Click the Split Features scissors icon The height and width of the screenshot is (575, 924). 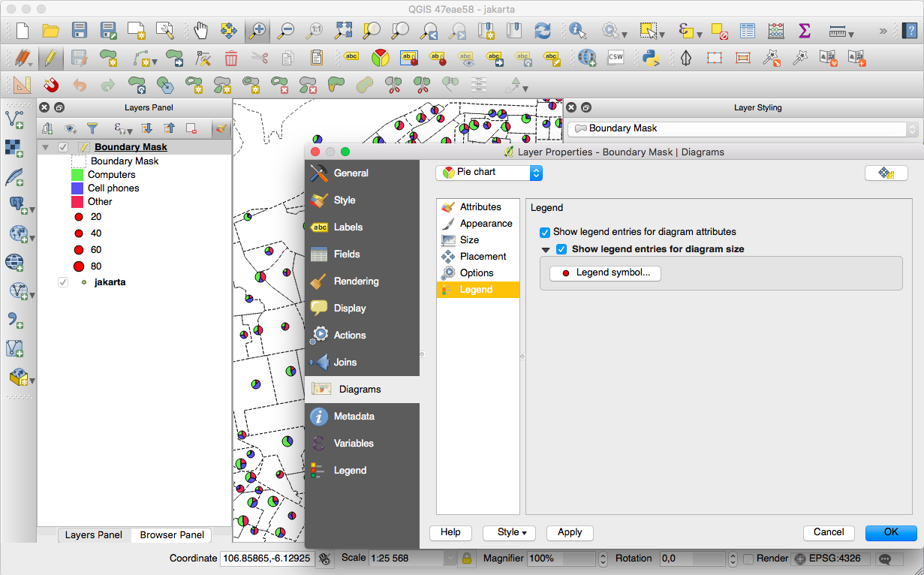[x=392, y=85]
